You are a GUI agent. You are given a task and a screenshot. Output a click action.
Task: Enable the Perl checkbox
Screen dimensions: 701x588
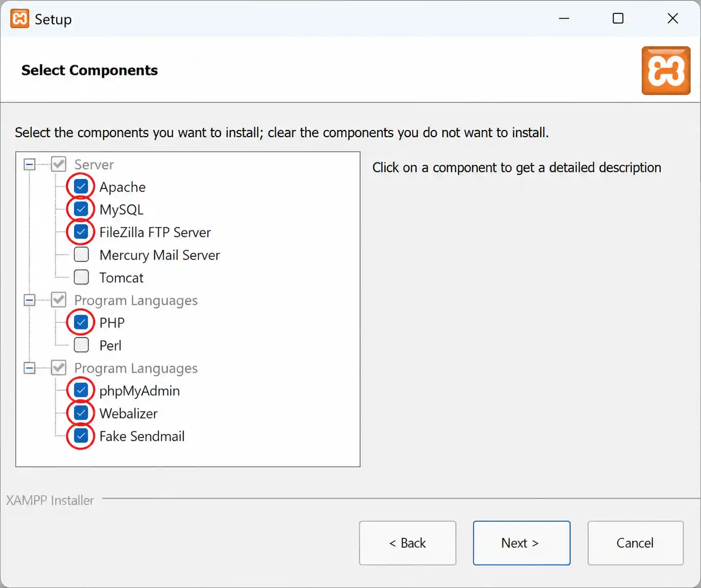click(81, 345)
